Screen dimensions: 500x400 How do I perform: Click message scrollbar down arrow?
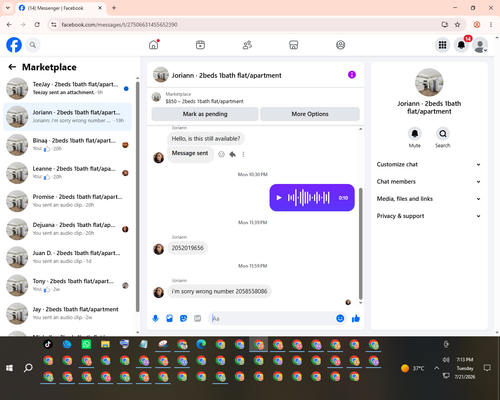(360, 303)
